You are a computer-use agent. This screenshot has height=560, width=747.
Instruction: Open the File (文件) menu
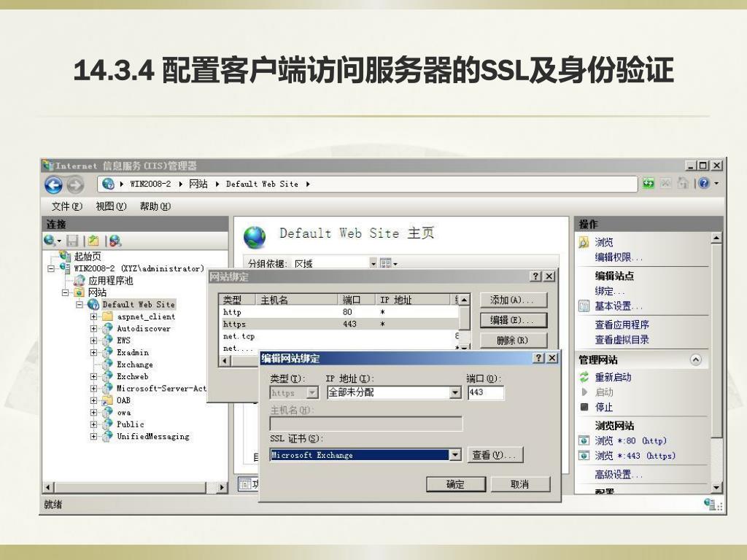[x=66, y=206]
